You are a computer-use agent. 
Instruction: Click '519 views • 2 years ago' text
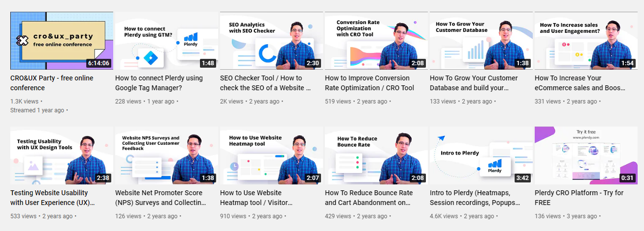pyautogui.click(x=356, y=102)
